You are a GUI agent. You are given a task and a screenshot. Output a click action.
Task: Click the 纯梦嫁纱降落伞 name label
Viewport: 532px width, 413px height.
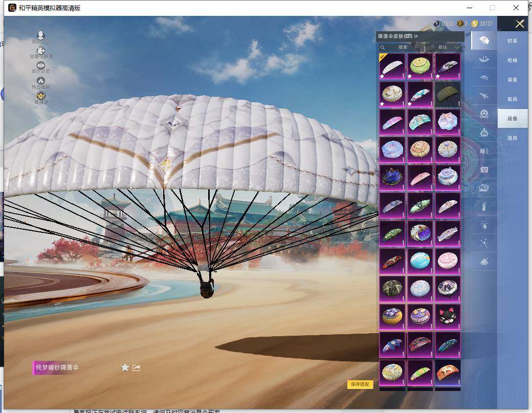(57, 367)
